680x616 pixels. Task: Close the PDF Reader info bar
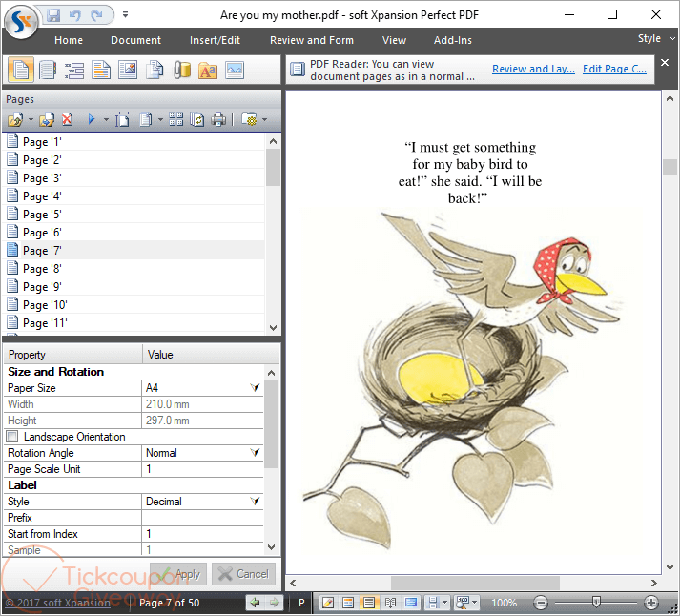coord(665,62)
